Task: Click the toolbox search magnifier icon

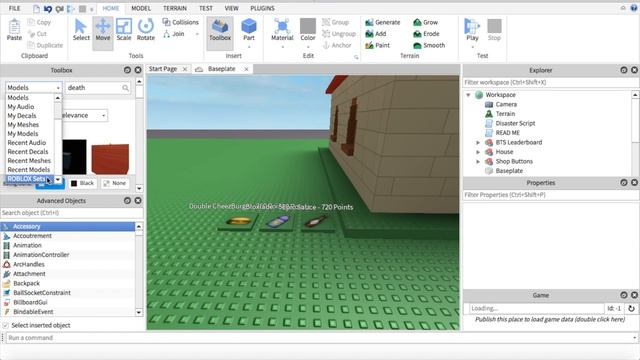Action: 125,88
